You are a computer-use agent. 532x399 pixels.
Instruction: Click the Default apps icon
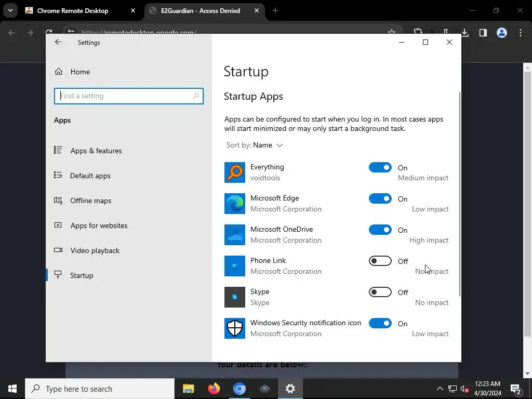(58, 175)
